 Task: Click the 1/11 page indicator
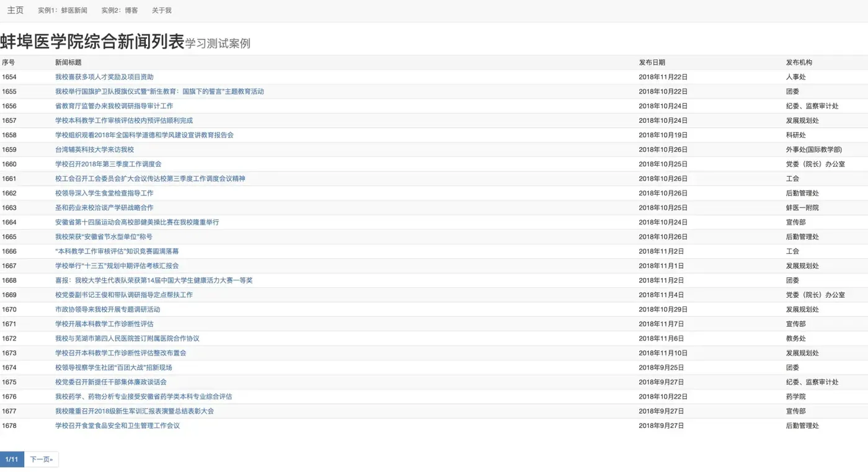point(12,460)
